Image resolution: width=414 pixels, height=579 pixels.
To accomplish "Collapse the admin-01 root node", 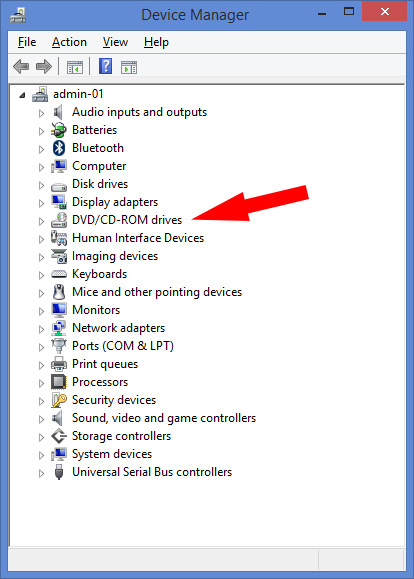I will coord(23,95).
